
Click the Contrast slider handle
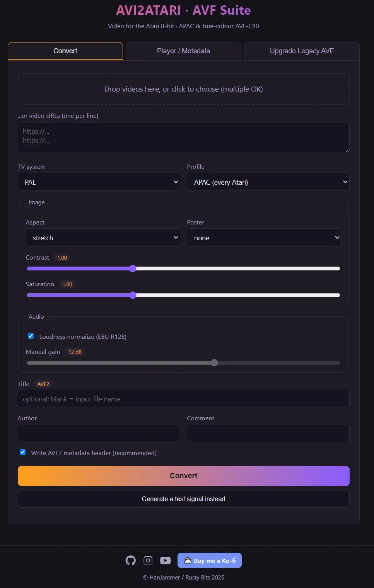(133, 269)
